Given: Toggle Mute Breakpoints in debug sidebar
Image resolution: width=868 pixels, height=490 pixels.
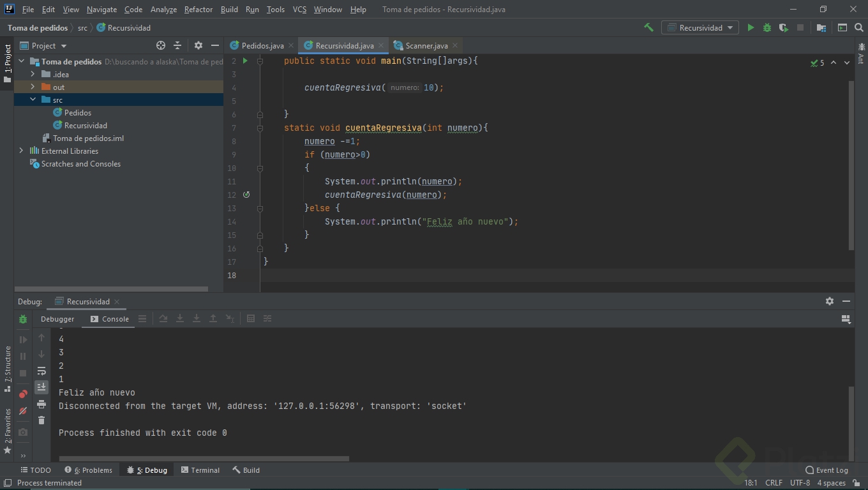Looking at the screenshot, I should click(23, 411).
